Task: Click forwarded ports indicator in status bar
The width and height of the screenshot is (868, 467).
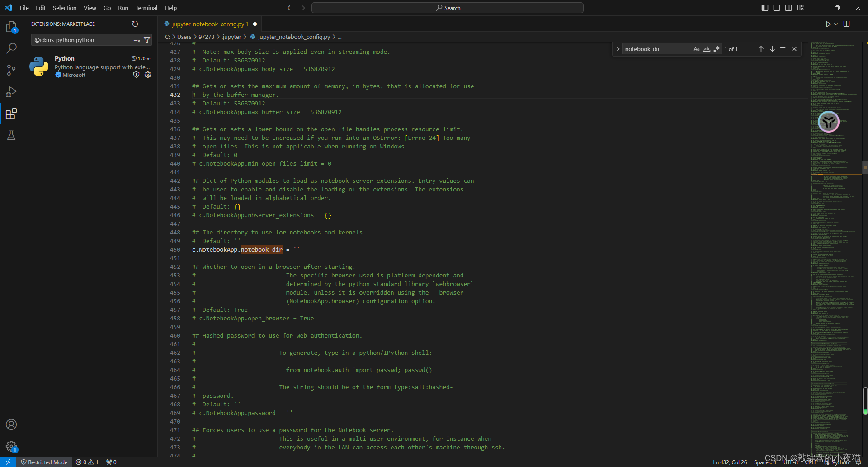Action: [x=111, y=462]
